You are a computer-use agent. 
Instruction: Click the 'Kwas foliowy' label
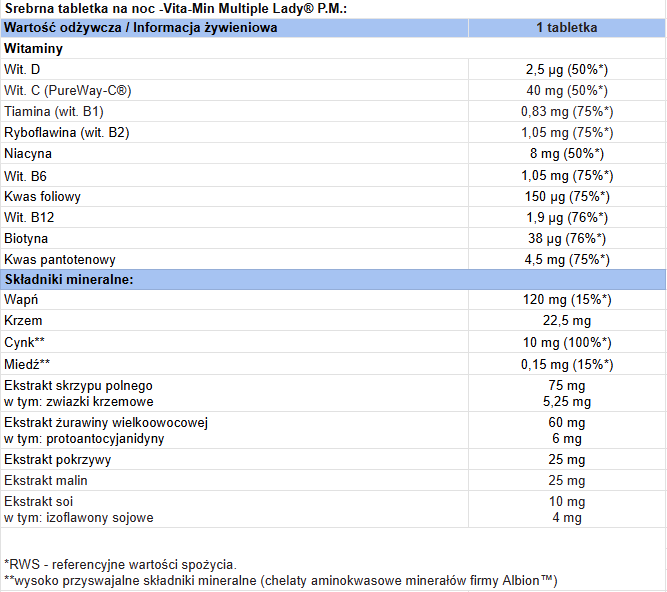pos(42,196)
